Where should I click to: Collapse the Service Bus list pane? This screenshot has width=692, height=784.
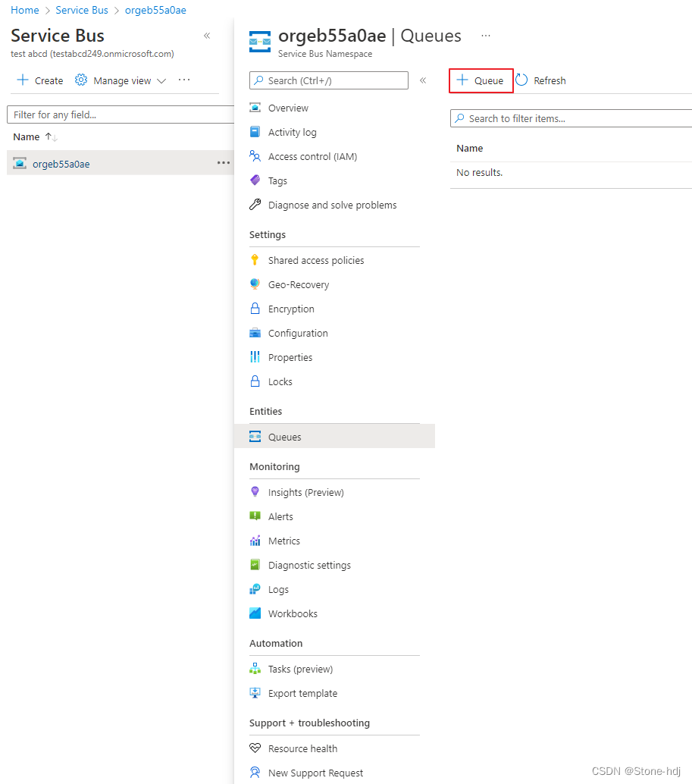[x=207, y=36]
